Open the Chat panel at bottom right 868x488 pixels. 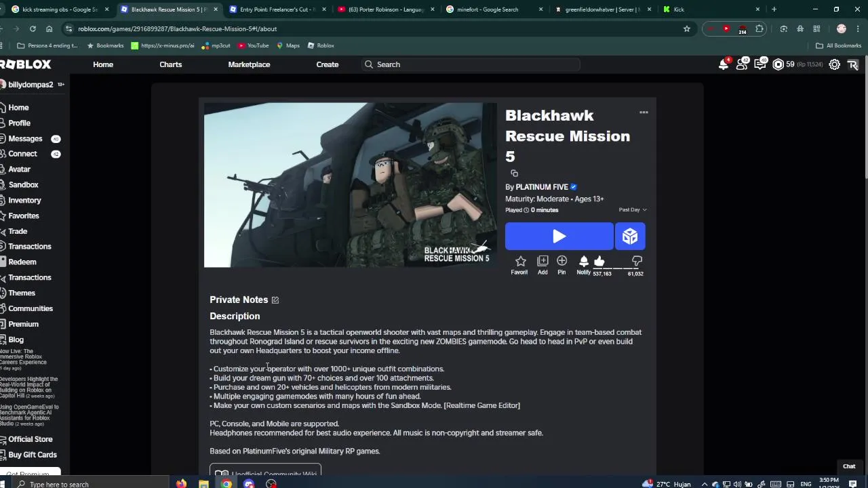[x=849, y=466]
